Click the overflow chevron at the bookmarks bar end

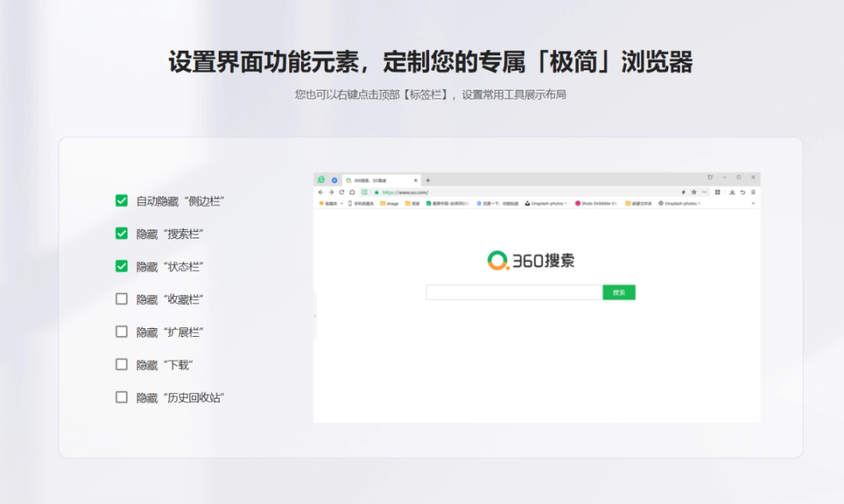coord(752,203)
